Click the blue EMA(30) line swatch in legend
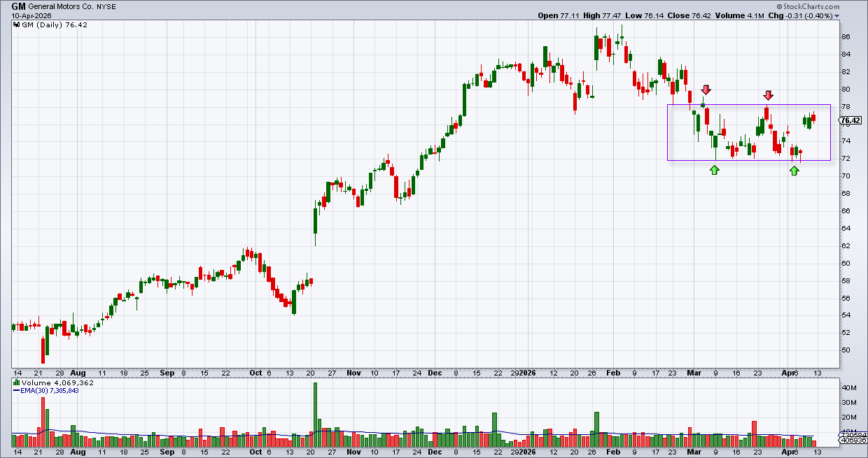The image size is (868, 458). (x=16, y=392)
